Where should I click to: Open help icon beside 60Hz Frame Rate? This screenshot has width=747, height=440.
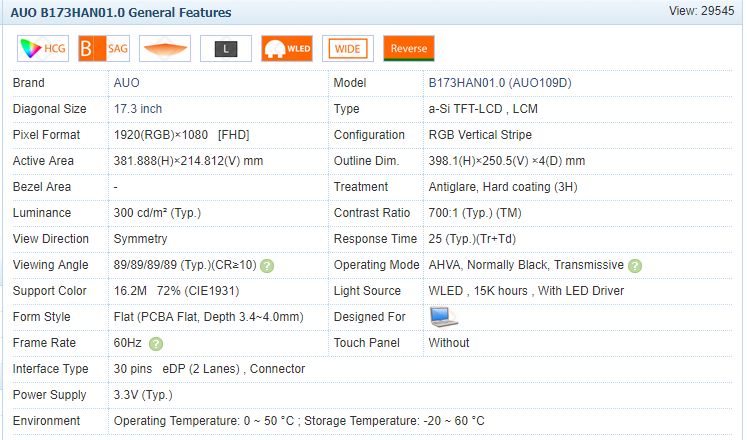coord(156,344)
